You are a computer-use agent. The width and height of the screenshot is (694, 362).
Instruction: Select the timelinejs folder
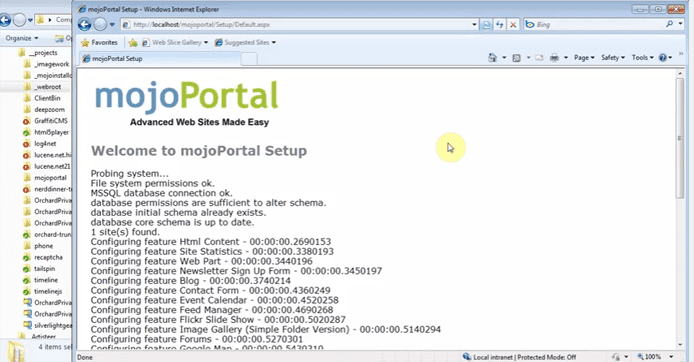43,291
